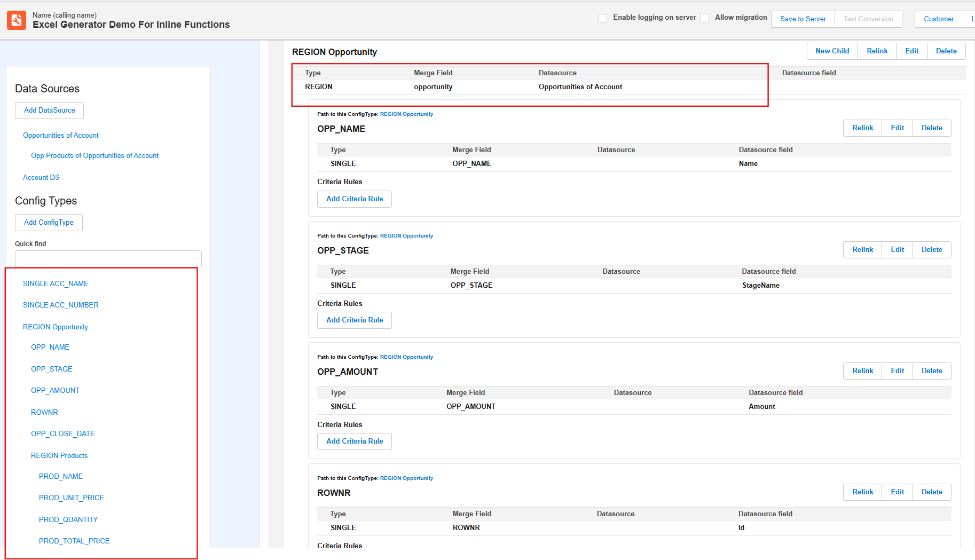Select OPP_NAME in sidebar config list
Screen dimensions: 975x560
pos(50,348)
